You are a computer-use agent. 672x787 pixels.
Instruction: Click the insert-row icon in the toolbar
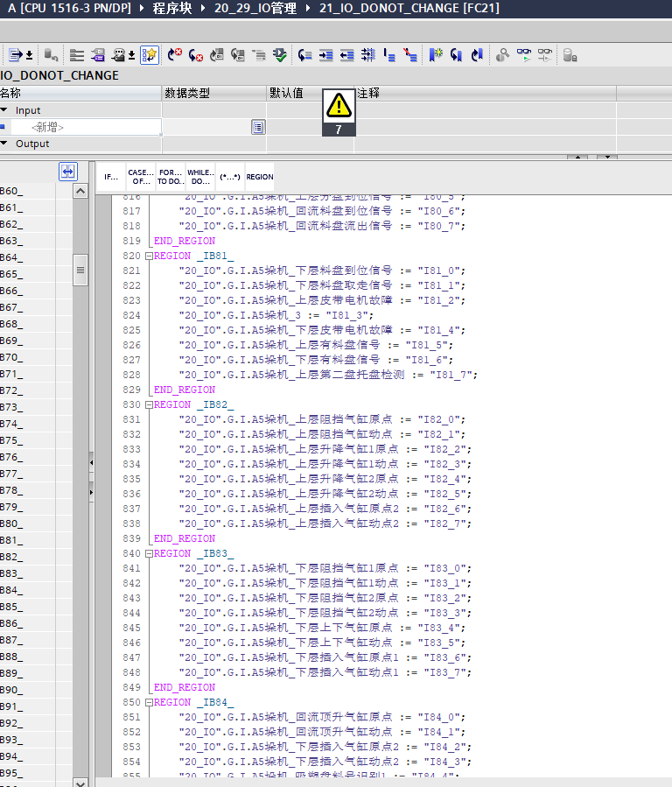point(16,54)
